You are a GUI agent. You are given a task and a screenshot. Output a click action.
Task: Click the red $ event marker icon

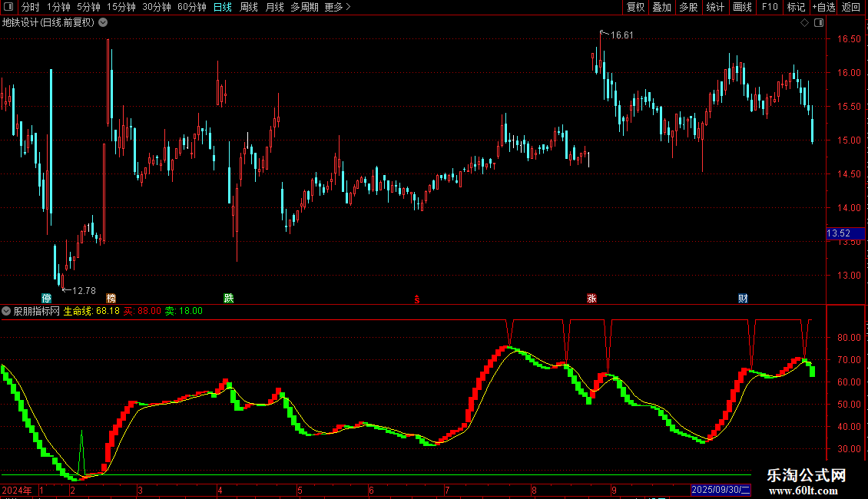pos(417,299)
